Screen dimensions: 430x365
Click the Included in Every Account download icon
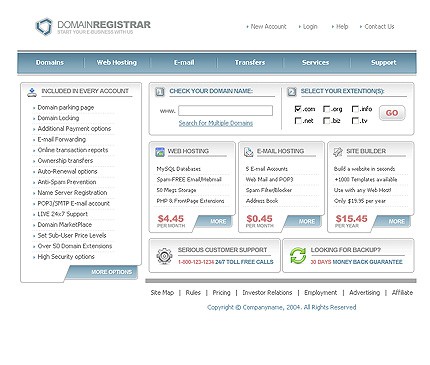(x=32, y=92)
